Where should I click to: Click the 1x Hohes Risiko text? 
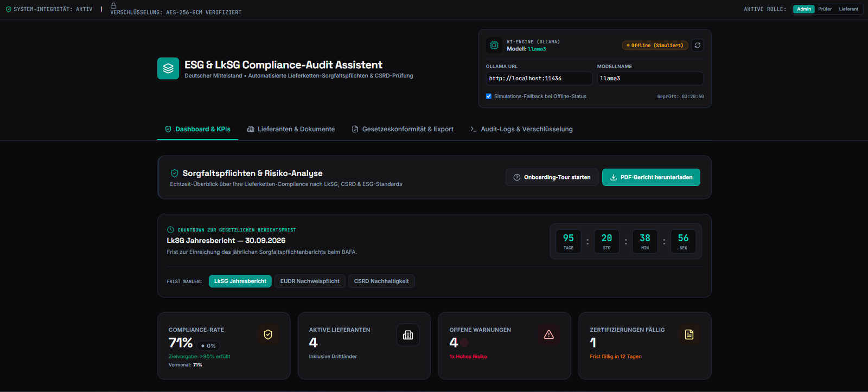[468, 356]
